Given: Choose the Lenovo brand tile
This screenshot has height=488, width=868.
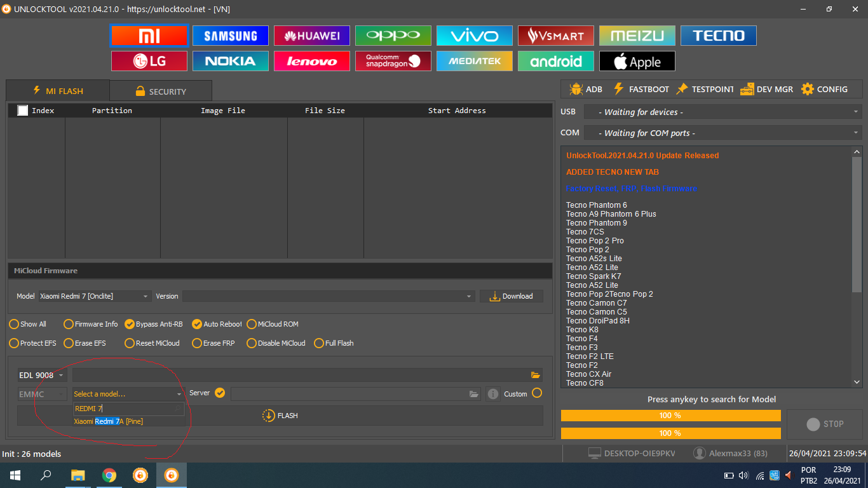Looking at the screenshot, I should click(312, 61).
